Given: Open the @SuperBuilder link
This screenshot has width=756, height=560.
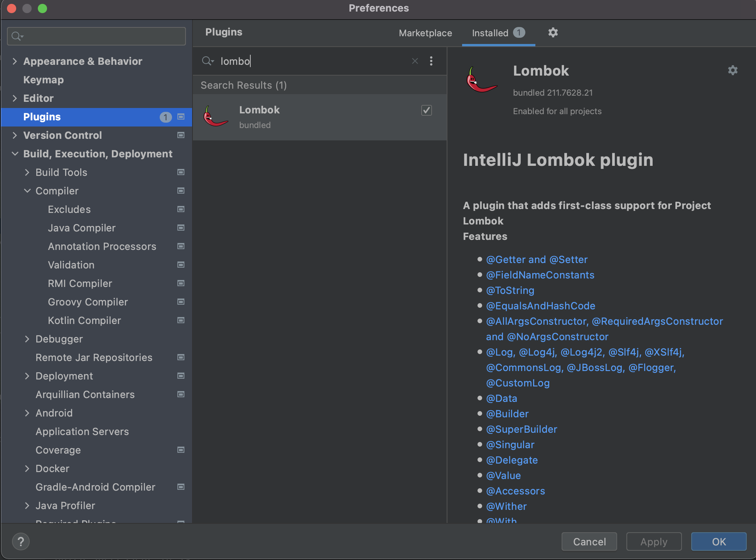Looking at the screenshot, I should pyautogui.click(x=521, y=429).
